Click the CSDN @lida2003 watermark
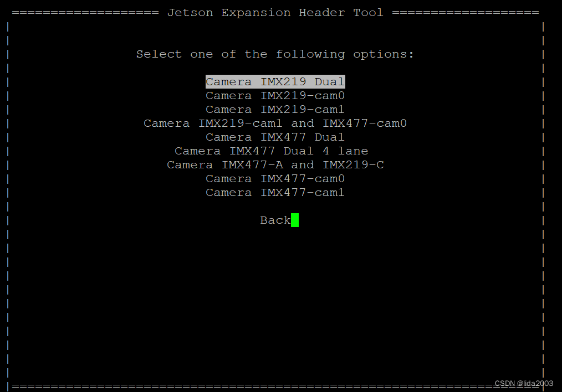 coord(523,383)
